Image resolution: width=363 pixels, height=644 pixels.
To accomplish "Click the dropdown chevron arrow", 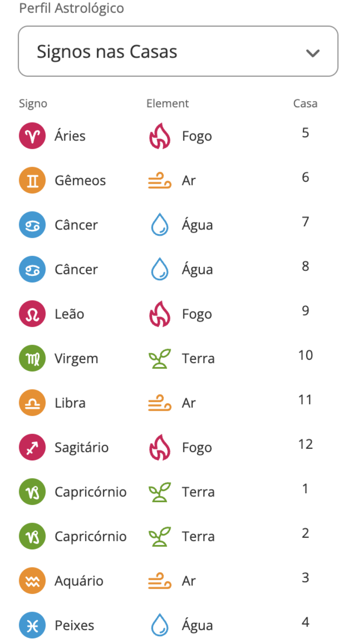I will (x=312, y=53).
